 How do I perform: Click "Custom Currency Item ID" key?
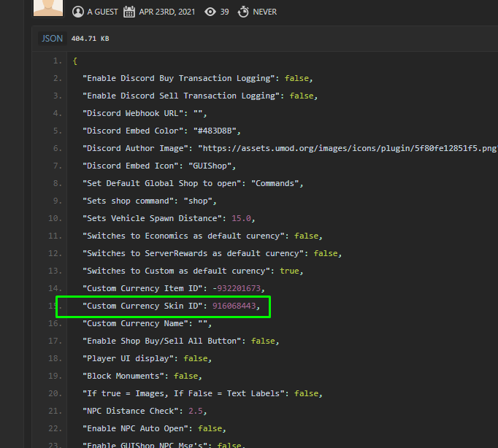(x=142, y=288)
